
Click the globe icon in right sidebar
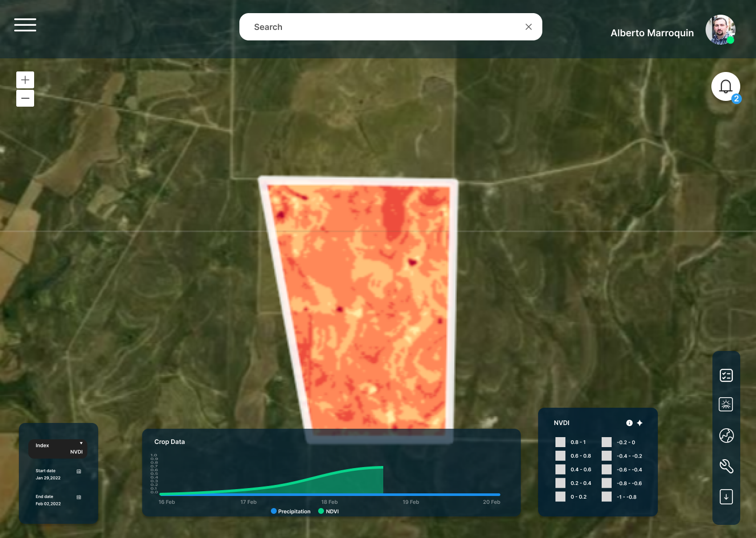(x=726, y=436)
